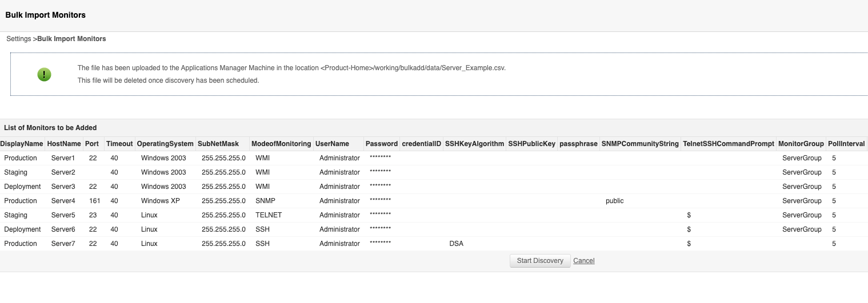Click the TELNET monitoring mode cell
Image resolution: width=868 pixels, height=303 pixels.
[269, 215]
